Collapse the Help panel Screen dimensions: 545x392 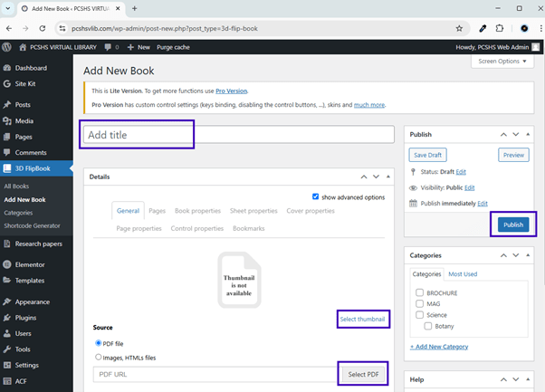point(528,379)
